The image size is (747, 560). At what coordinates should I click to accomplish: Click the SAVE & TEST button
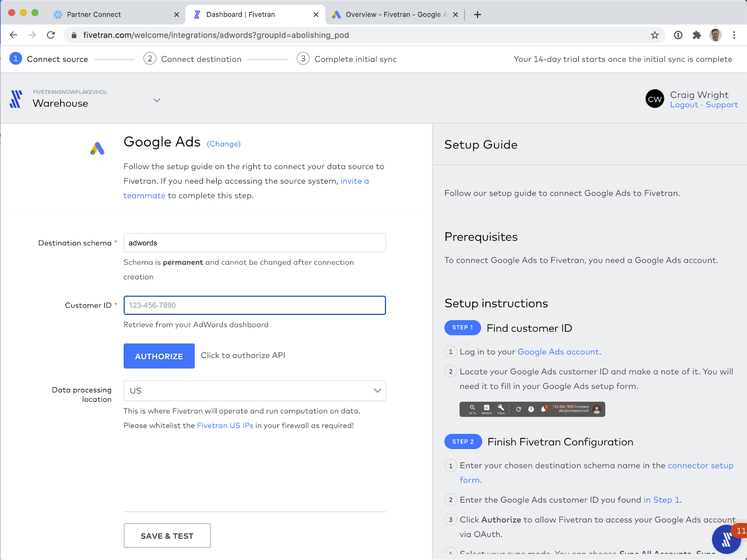tap(167, 536)
